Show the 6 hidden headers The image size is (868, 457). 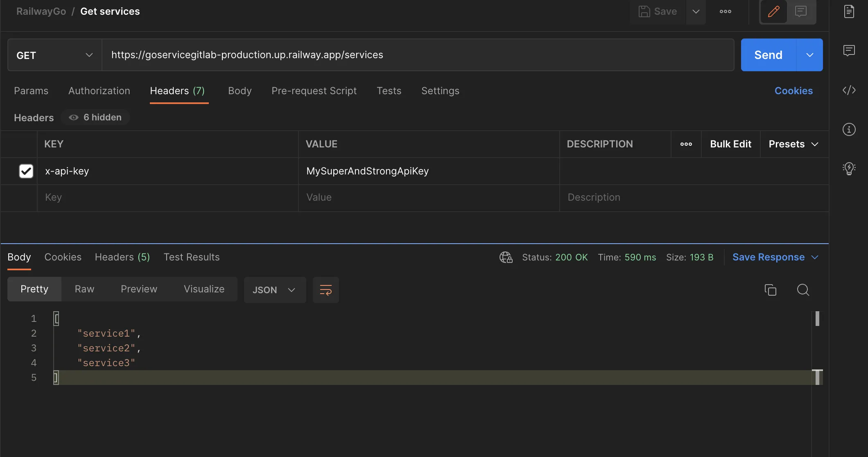click(x=95, y=118)
